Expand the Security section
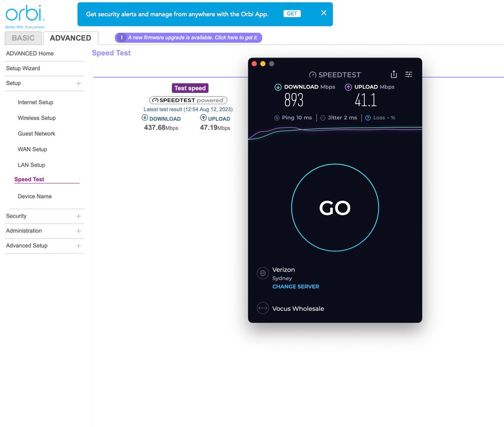The image size is (504, 427). 78,216
